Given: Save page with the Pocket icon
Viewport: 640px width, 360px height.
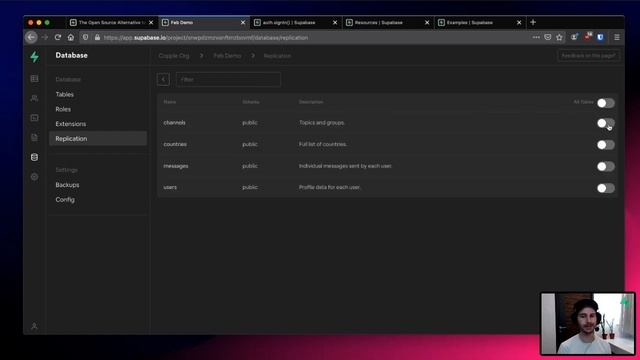Looking at the screenshot, I should coord(548,37).
